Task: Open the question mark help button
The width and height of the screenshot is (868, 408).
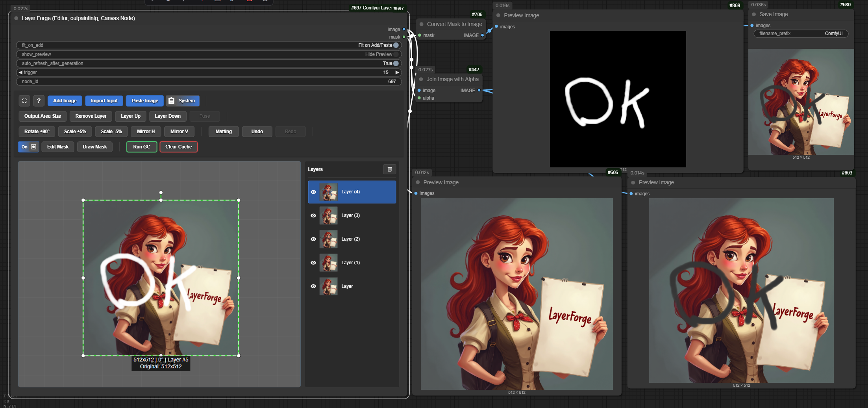Action: 39,101
